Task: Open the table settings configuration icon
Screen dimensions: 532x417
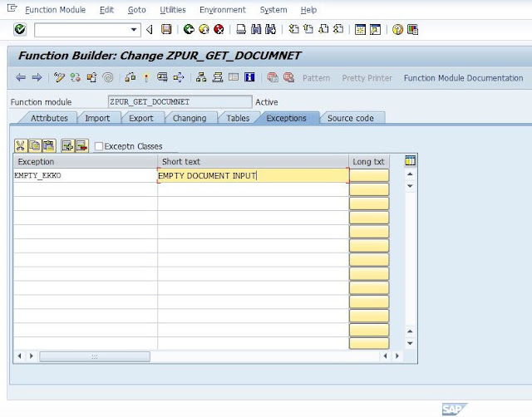Action: click(x=410, y=160)
